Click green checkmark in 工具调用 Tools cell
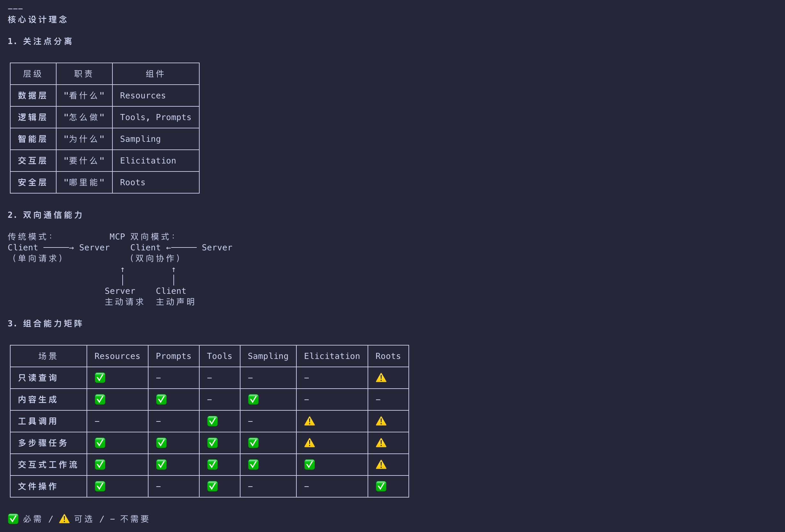The image size is (785, 532). pos(212,421)
